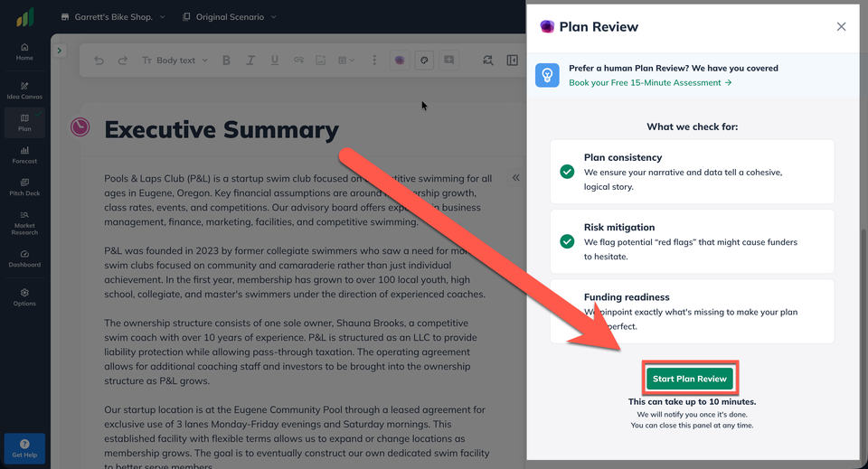Open the three-dot more options menu

(x=374, y=61)
